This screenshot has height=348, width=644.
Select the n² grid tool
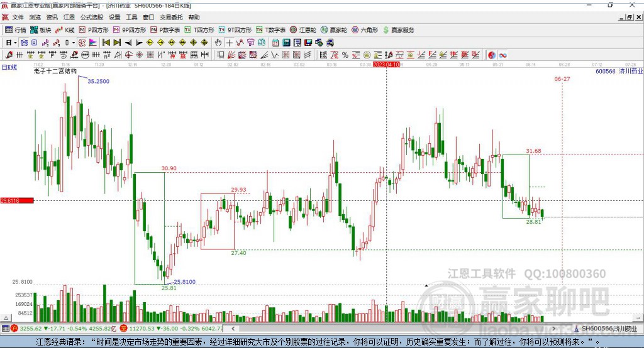point(107,55)
